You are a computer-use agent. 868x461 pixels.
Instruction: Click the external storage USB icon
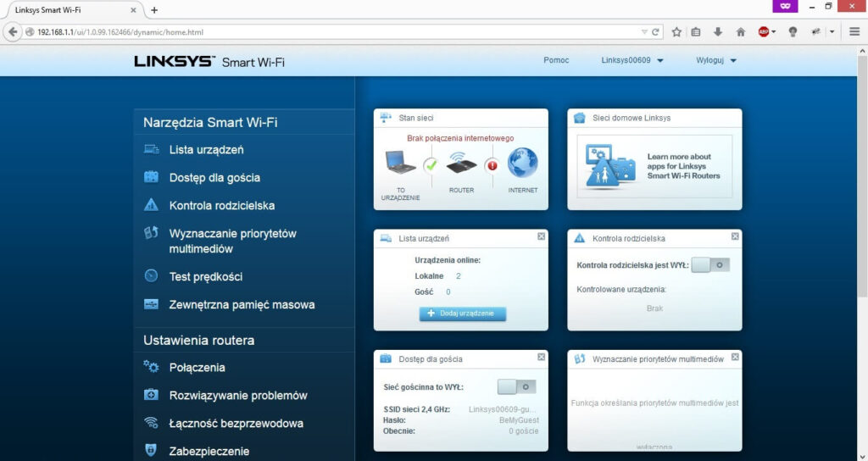(151, 304)
